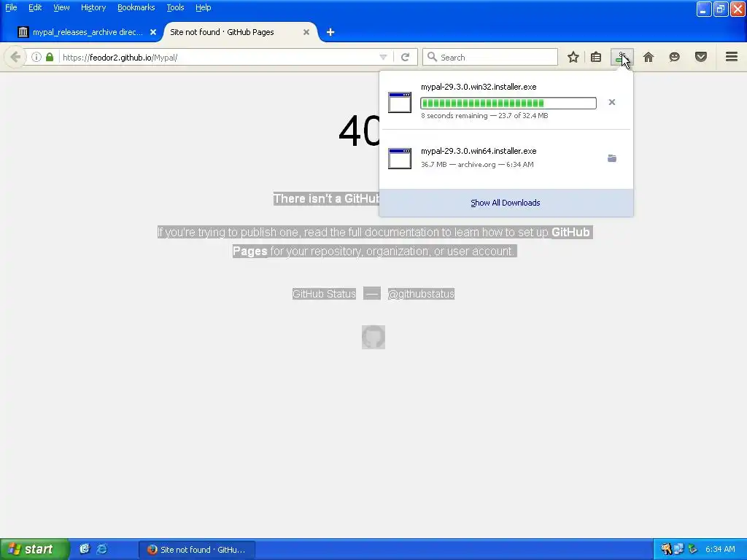Click the 6:34 AM taskbar clock
Viewport: 747px width, 560px height.
click(720, 550)
